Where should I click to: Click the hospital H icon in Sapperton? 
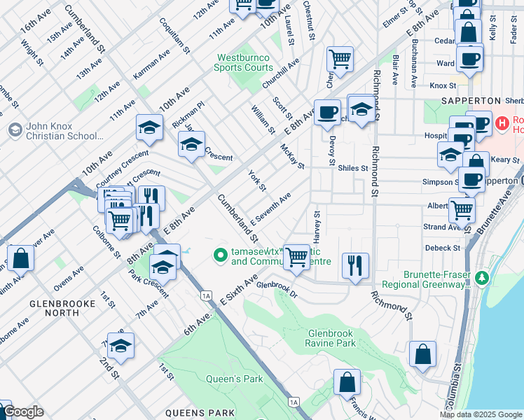(x=502, y=123)
